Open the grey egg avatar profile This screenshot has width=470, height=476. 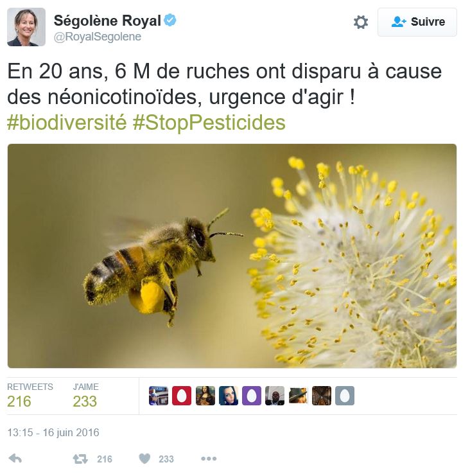[345, 396]
